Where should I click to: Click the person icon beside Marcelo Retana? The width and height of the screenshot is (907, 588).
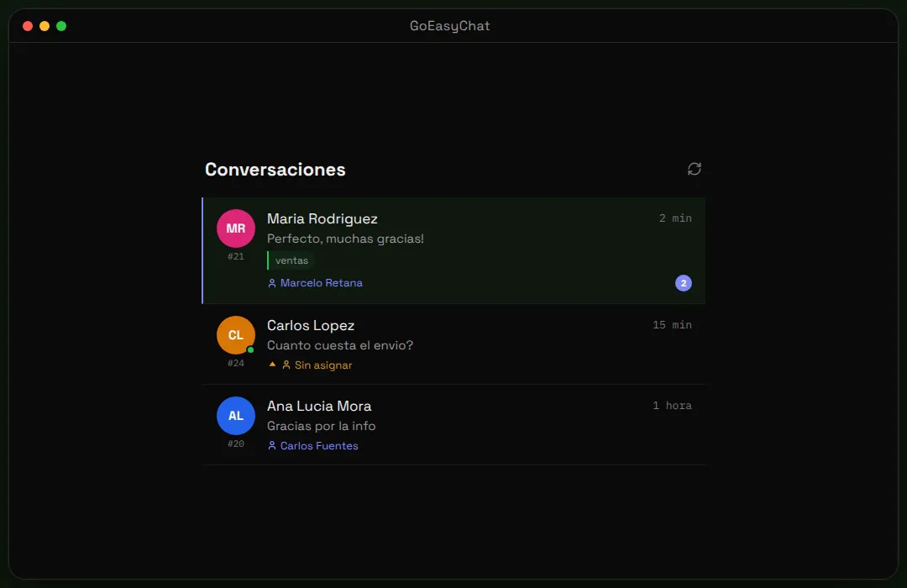(x=272, y=283)
